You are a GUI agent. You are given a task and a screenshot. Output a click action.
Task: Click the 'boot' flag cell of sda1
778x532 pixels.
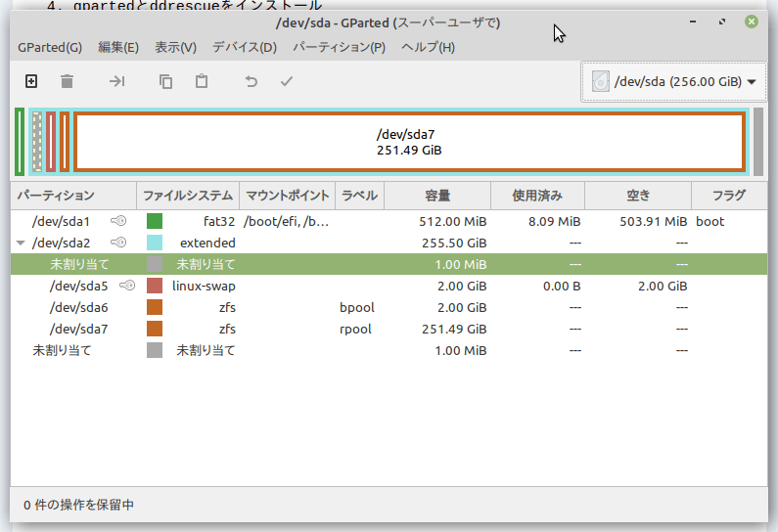pos(710,222)
